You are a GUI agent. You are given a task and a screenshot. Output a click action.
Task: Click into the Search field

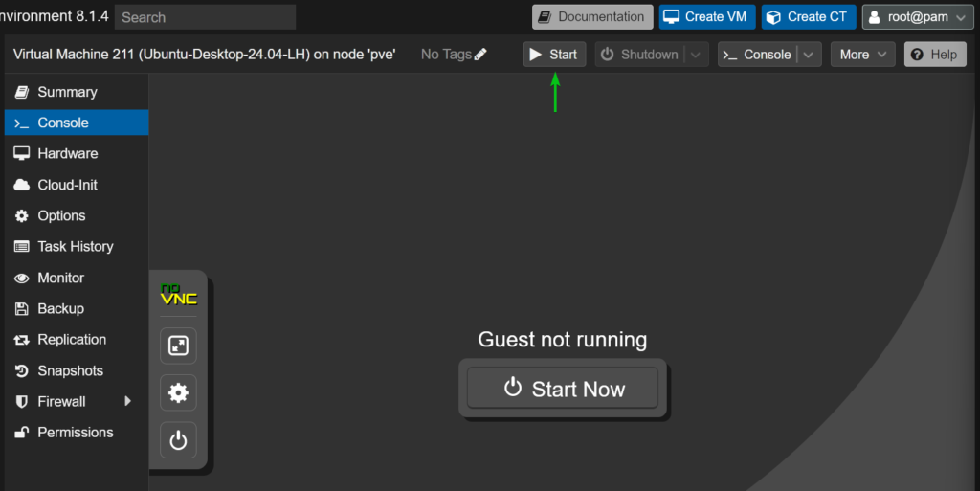205,17
